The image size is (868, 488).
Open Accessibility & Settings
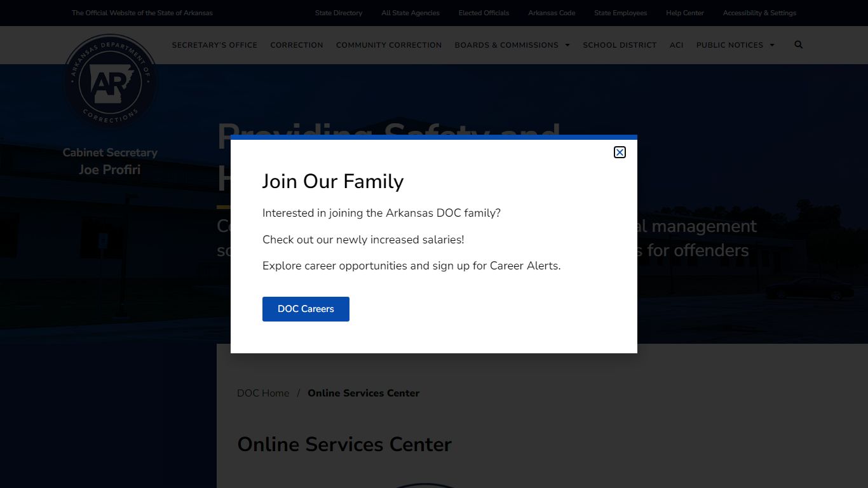[759, 13]
